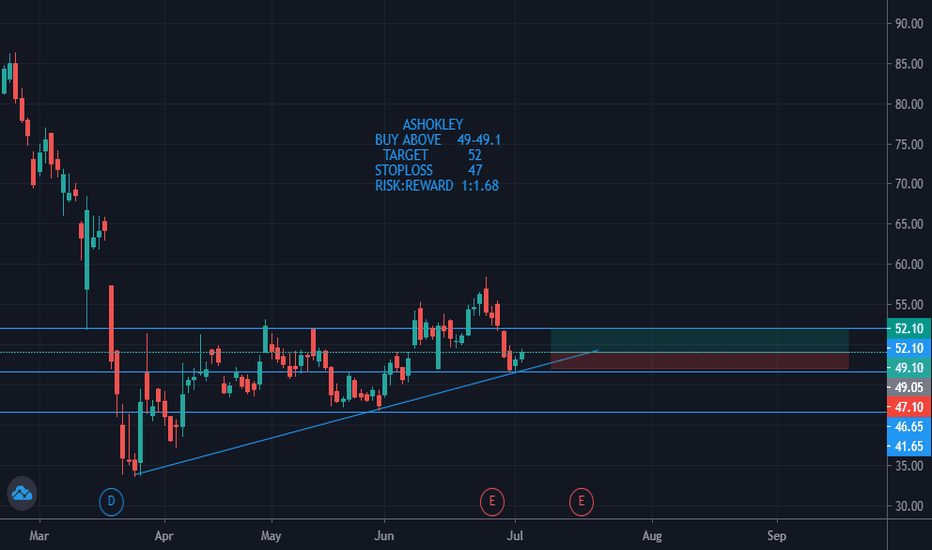Click the 30.00 price axis value
The image size is (932, 550).
point(909,506)
